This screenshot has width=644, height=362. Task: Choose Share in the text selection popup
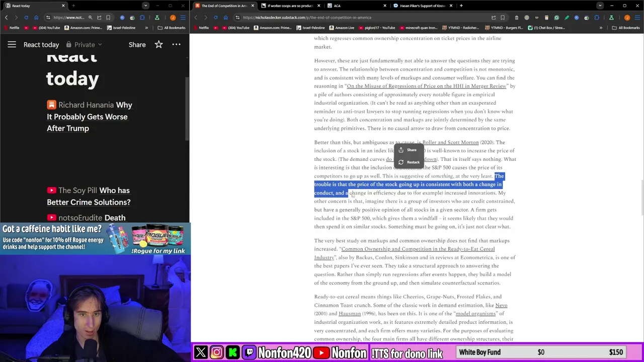point(408,150)
